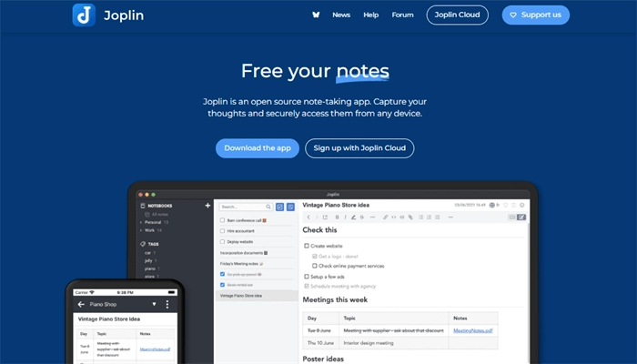The height and width of the screenshot is (364, 637).
Task: Open MeetingNotes.pdf link in desktop table
Action: (473, 330)
